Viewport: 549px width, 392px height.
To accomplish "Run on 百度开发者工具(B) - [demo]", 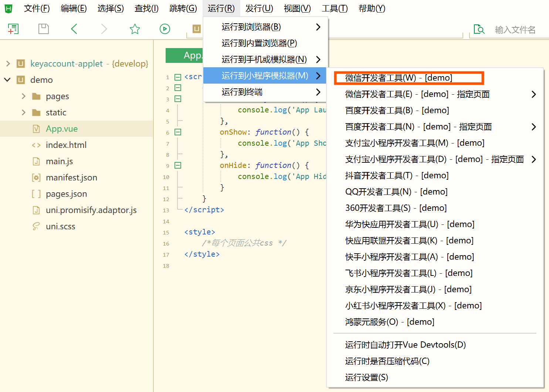I will [x=435, y=110].
